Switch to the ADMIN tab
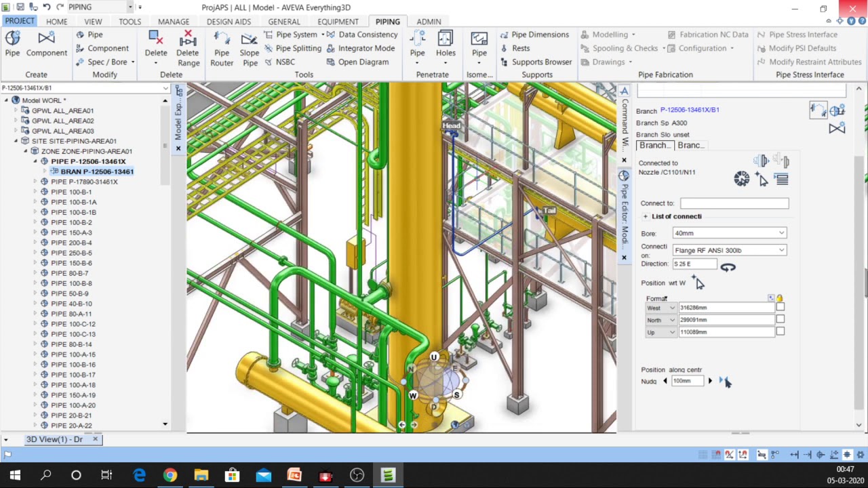The height and width of the screenshot is (488, 868). tap(429, 22)
